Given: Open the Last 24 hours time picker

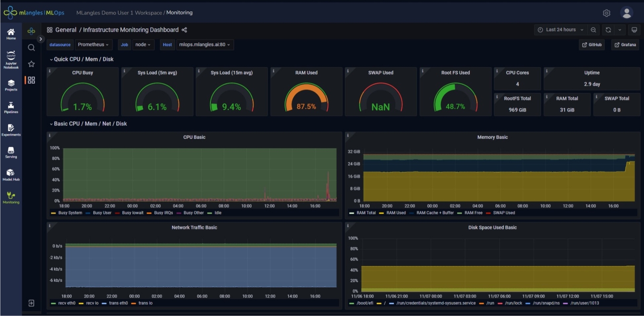Looking at the screenshot, I should [561, 30].
